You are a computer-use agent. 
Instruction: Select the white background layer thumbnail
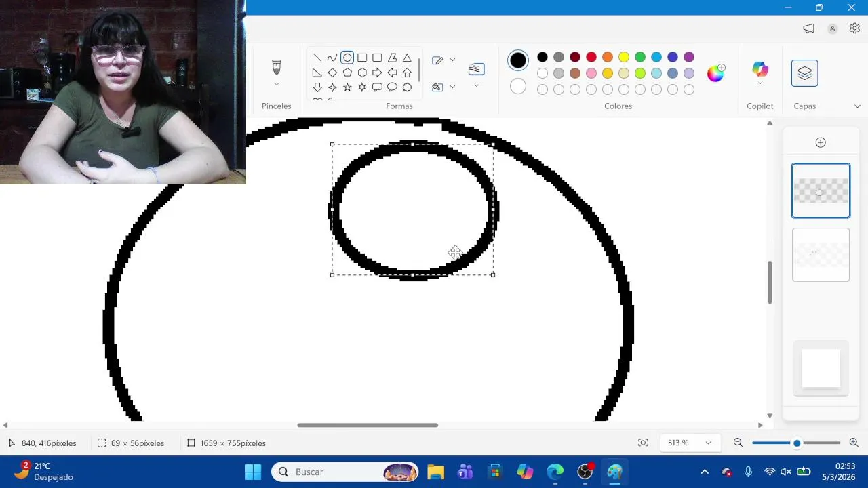(x=821, y=368)
